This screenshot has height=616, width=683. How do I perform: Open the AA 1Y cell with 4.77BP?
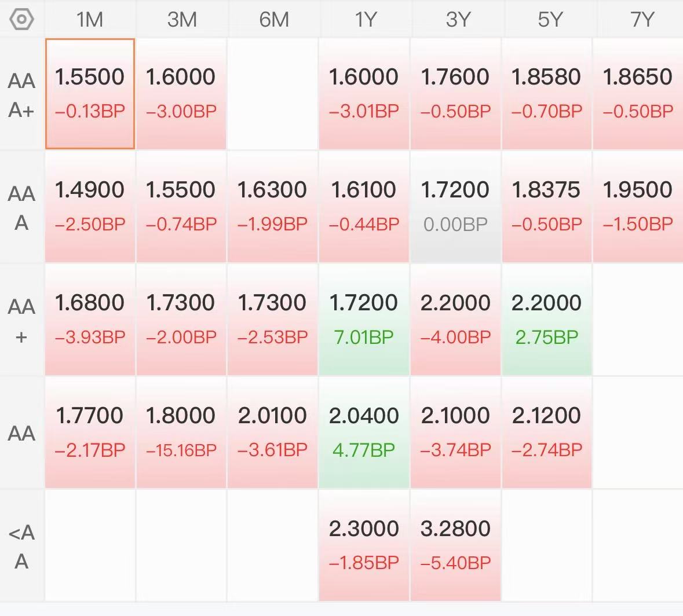tap(364, 432)
